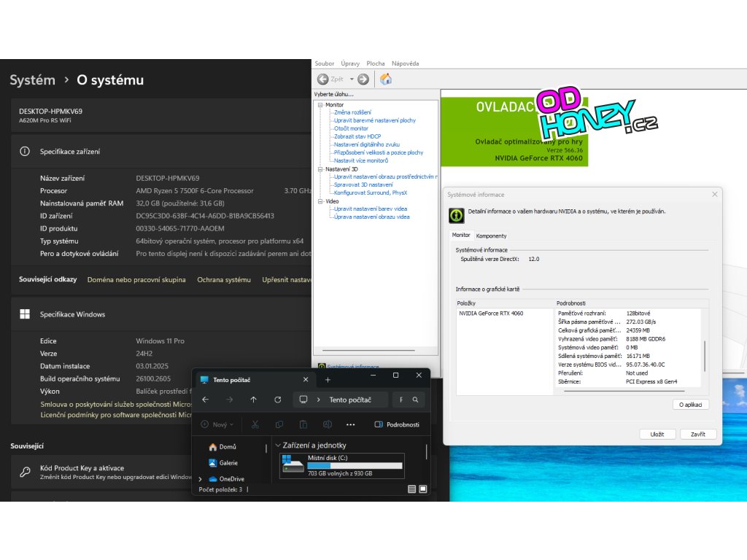
Task: Click the O aplikaci button
Action: coord(690,405)
